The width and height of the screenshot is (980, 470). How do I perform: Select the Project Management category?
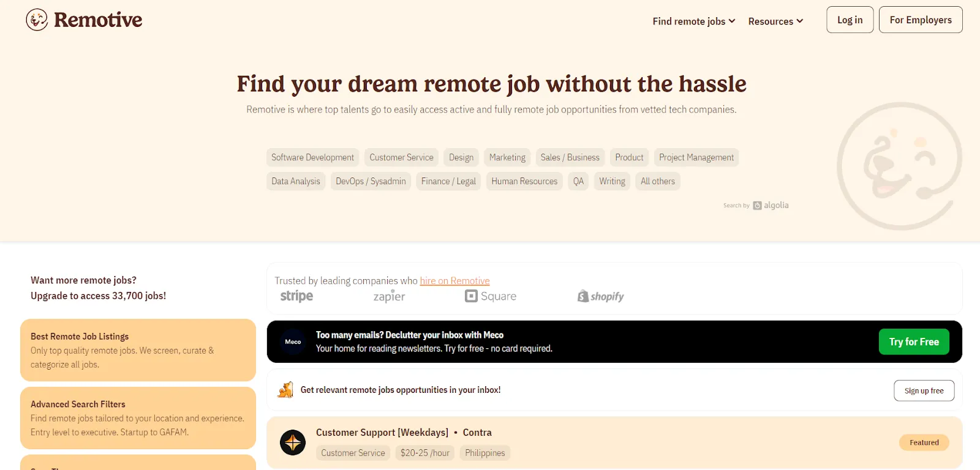(696, 157)
